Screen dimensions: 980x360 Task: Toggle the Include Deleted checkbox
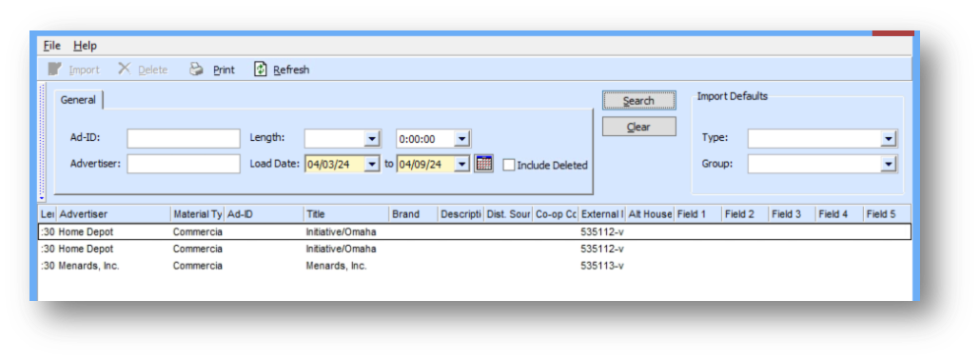click(509, 166)
